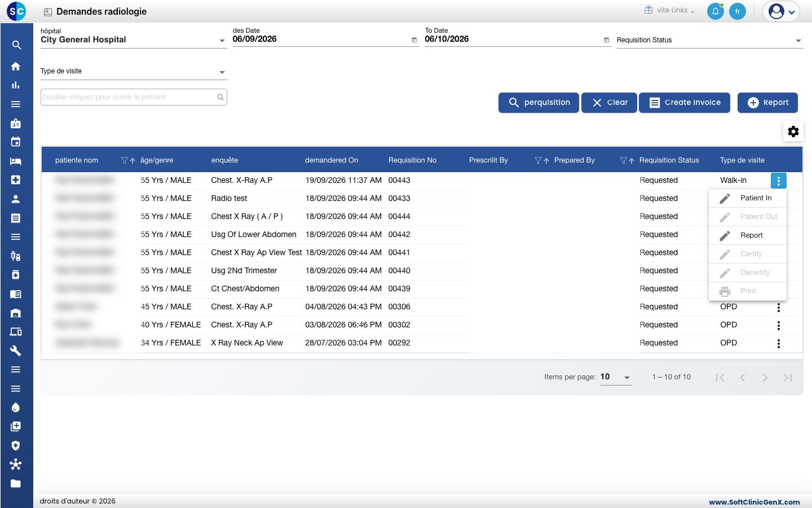Select the Usg Of Lower Abdomen cell
This screenshot has height=508, width=812.
pyautogui.click(x=254, y=235)
